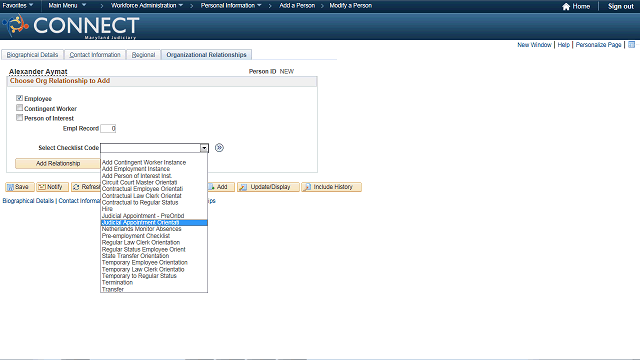
Task: Click the Empl Record input field
Action: (x=108, y=129)
